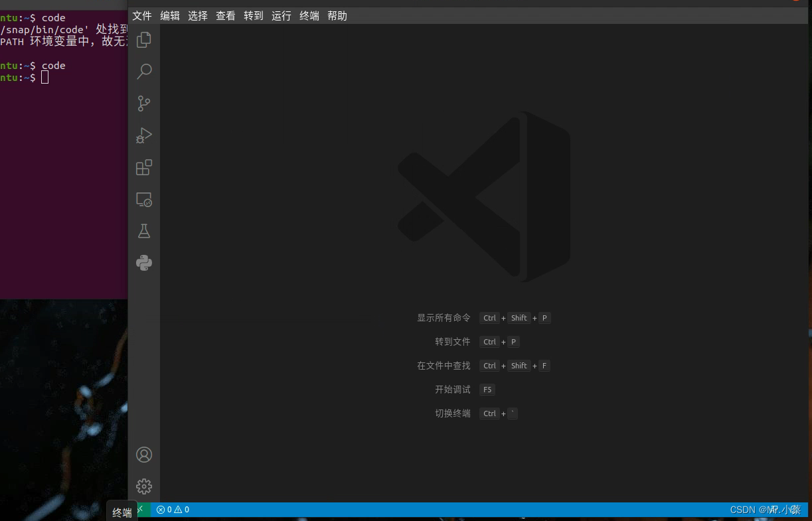Open the 转到 menu
This screenshot has width=812, height=521.
click(x=254, y=16)
